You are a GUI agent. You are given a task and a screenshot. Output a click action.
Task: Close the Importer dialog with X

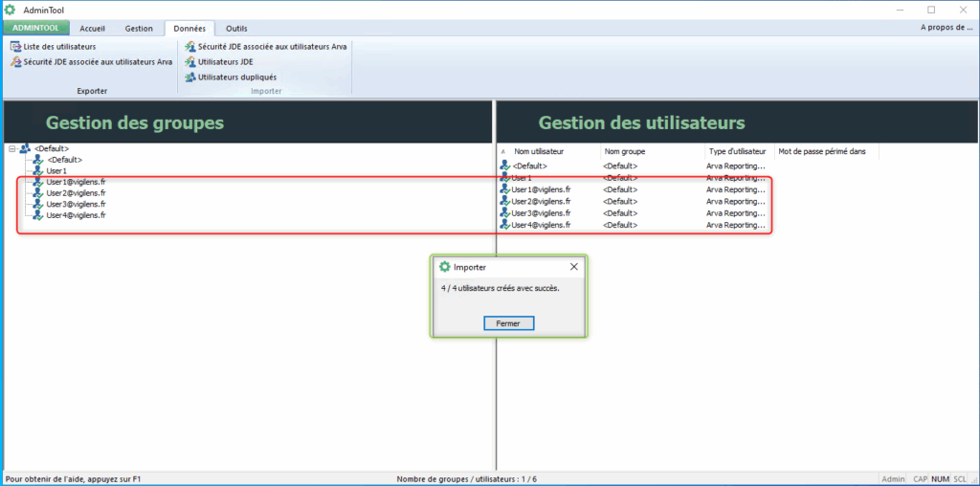[x=573, y=267]
